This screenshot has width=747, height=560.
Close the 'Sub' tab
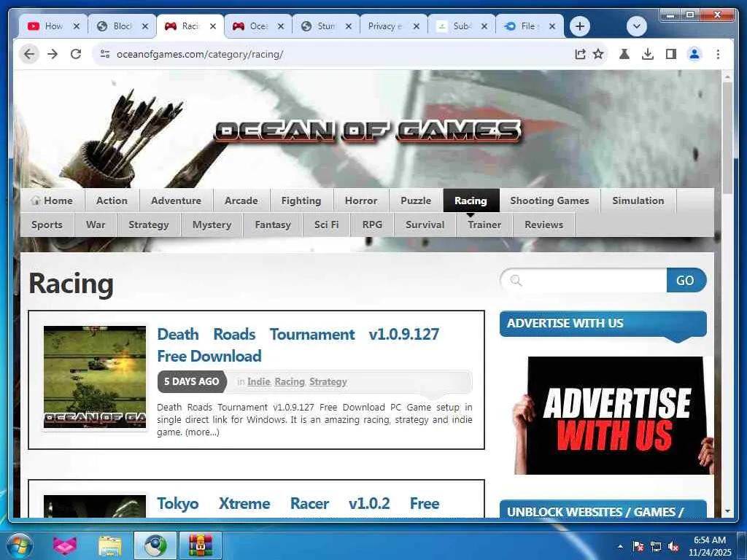point(484,26)
